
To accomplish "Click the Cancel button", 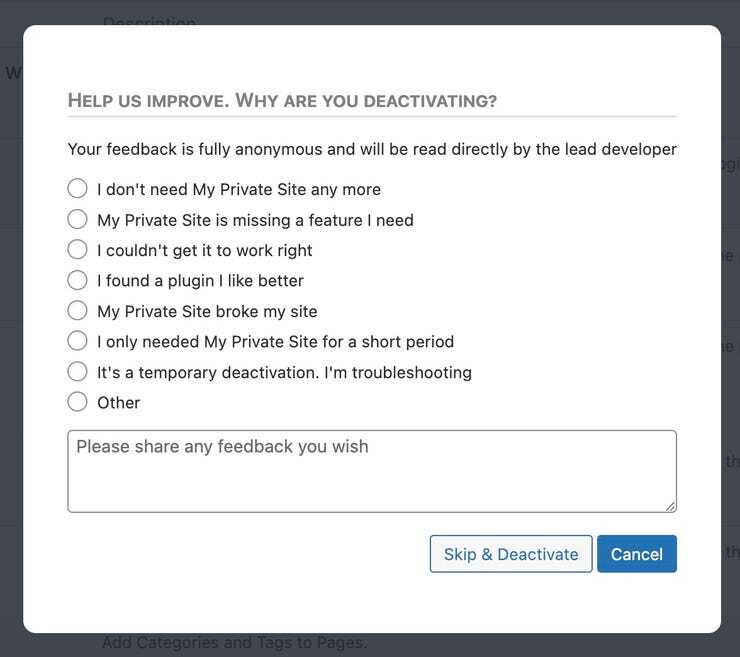I will pyautogui.click(x=636, y=554).
